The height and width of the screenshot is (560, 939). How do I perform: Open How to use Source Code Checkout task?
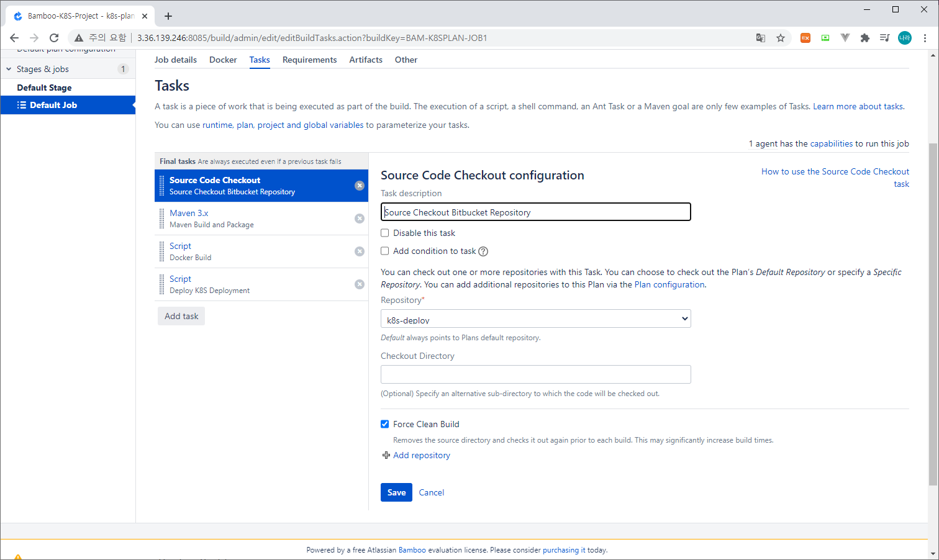(x=835, y=178)
